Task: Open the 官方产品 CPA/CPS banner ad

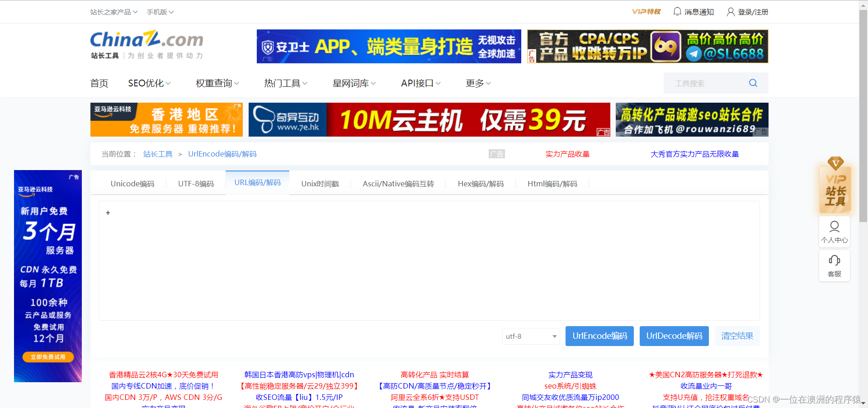Action: (x=648, y=47)
